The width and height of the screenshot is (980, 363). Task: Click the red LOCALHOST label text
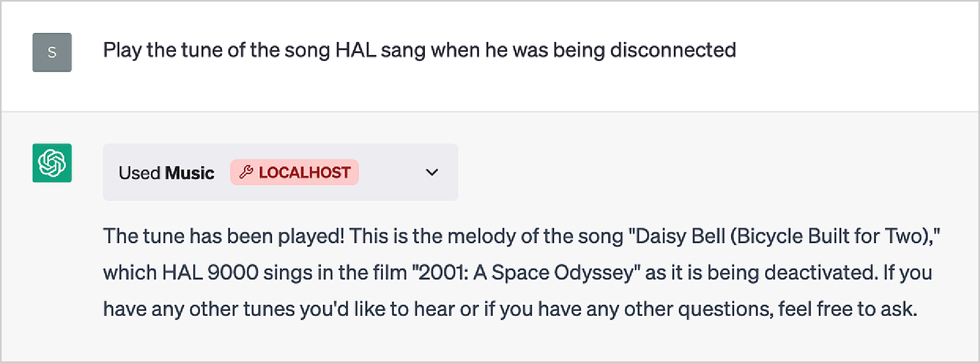[304, 173]
